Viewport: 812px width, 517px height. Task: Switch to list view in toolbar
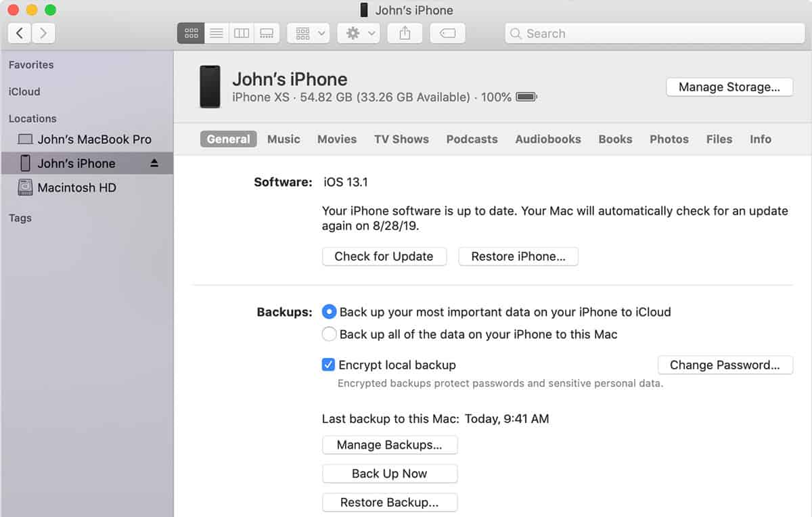(x=217, y=33)
